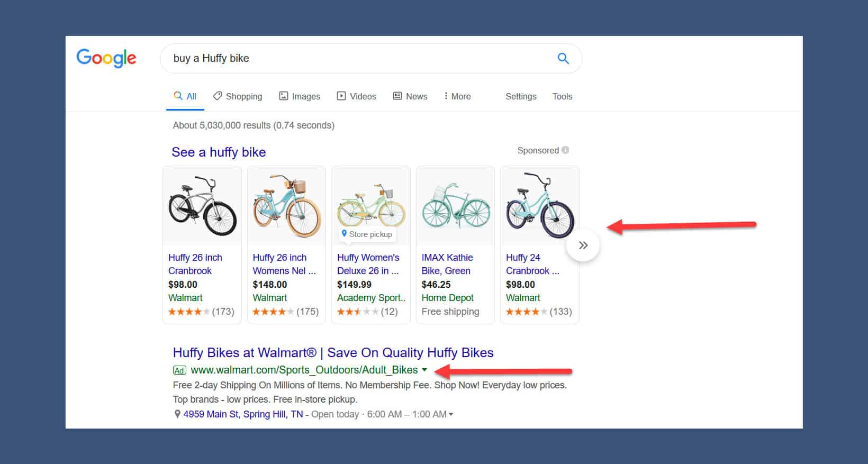Open the '4959 Main St, Spring Hill, TN' link
The image size is (868, 464).
(x=243, y=414)
